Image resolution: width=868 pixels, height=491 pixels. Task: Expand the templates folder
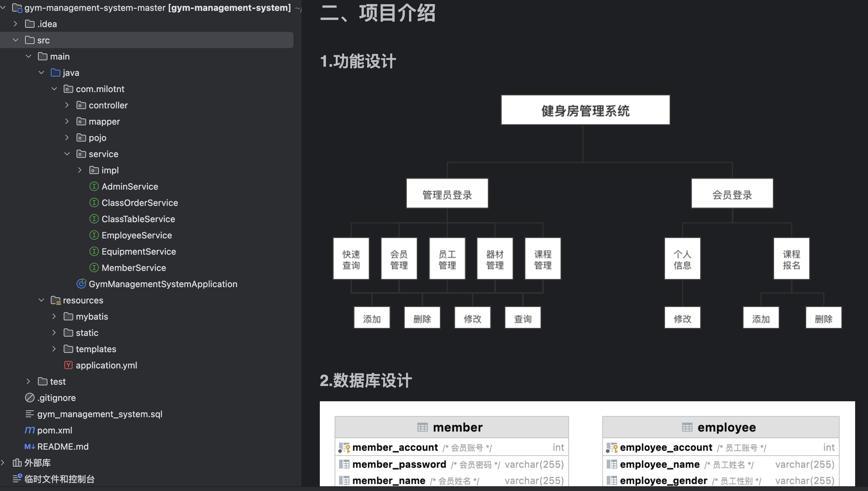pyautogui.click(x=54, y=349)
